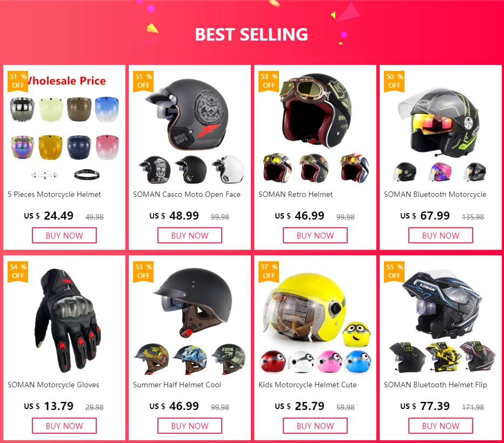The width and height of the screenshot is (504, 443).
Task: Open SOMAN Bluetooth Helmet Flip title link
Action: (x=435, y=385)
